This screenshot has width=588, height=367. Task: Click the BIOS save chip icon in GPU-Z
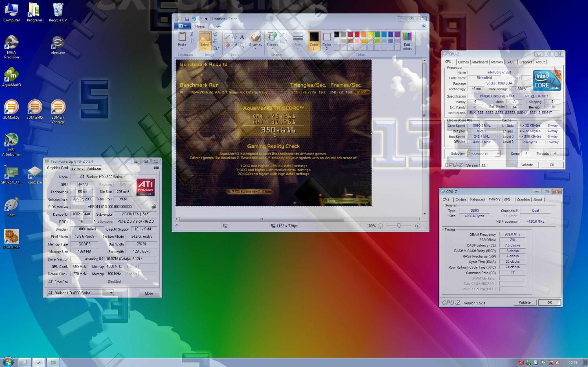point(154,206)
